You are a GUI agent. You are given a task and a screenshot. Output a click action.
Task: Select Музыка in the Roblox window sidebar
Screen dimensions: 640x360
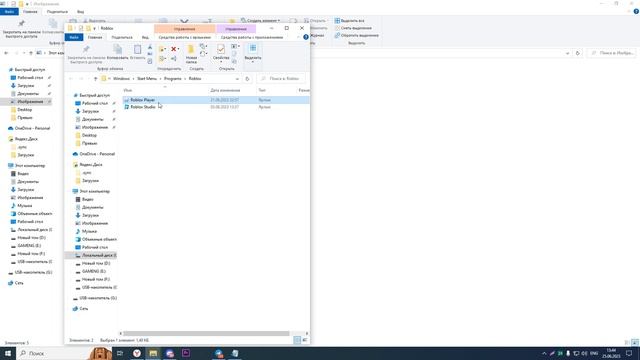(89, 231)
